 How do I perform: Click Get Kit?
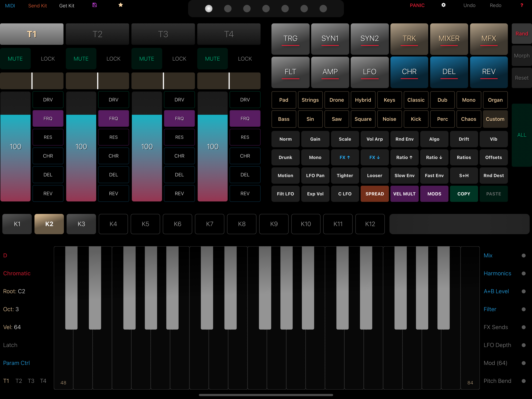click(x=67, y=5)
